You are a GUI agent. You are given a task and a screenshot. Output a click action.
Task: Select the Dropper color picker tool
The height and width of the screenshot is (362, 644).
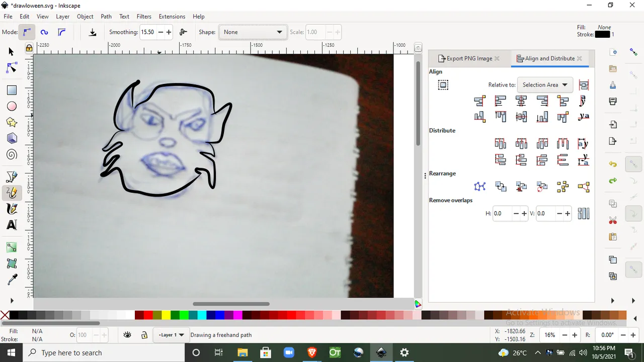pos(12,280)
